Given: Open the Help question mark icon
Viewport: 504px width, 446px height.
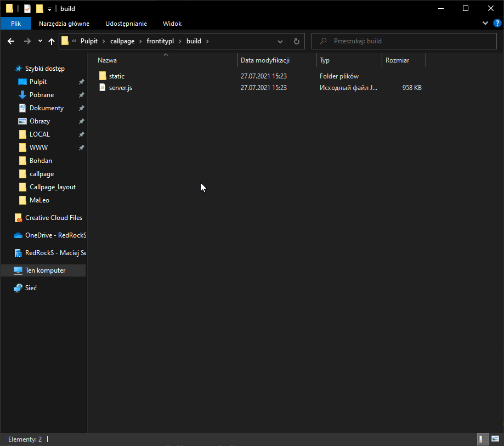Looking at the screenshot, I should [x=497, y=23].
